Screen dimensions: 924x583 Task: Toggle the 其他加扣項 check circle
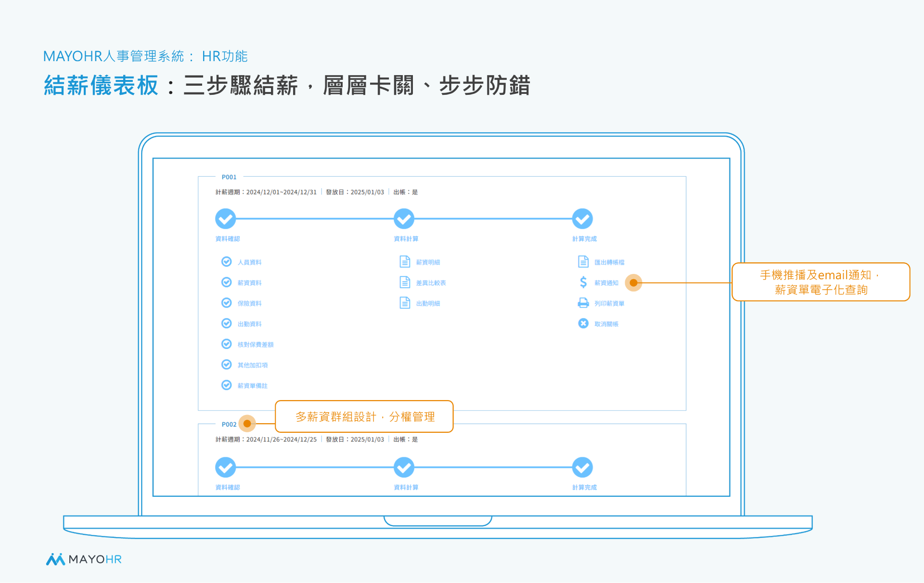coord(226,364)
